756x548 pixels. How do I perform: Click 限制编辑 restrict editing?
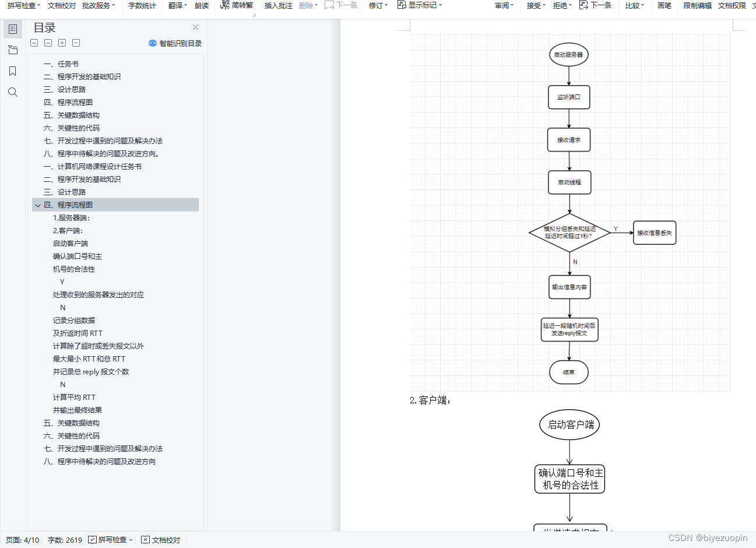click(x=698, y=5)
